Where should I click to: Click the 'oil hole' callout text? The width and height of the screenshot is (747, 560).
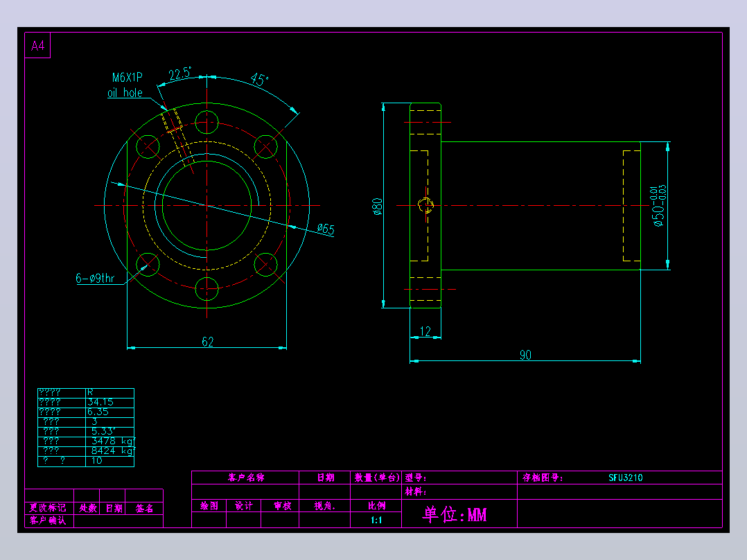(125, 92)
